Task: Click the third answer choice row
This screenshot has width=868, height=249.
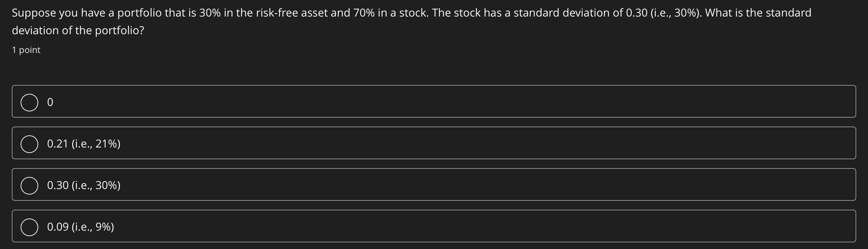Action: pos(434,185)
